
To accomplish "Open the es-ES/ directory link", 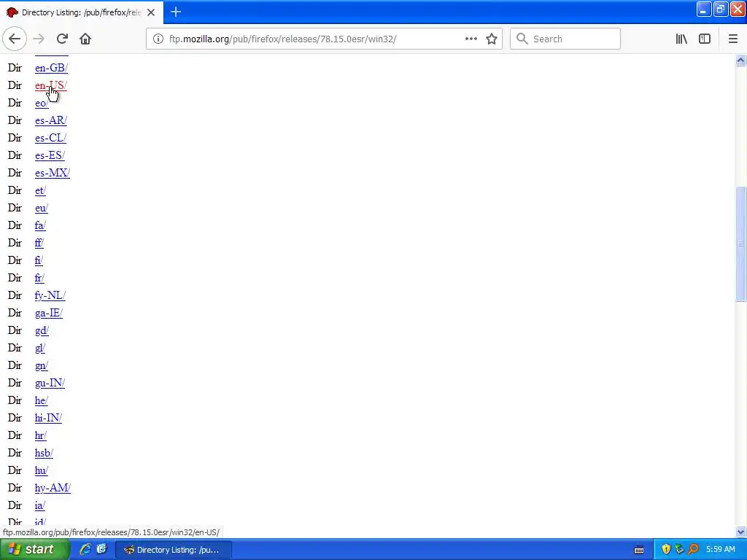I will (50, 156).
